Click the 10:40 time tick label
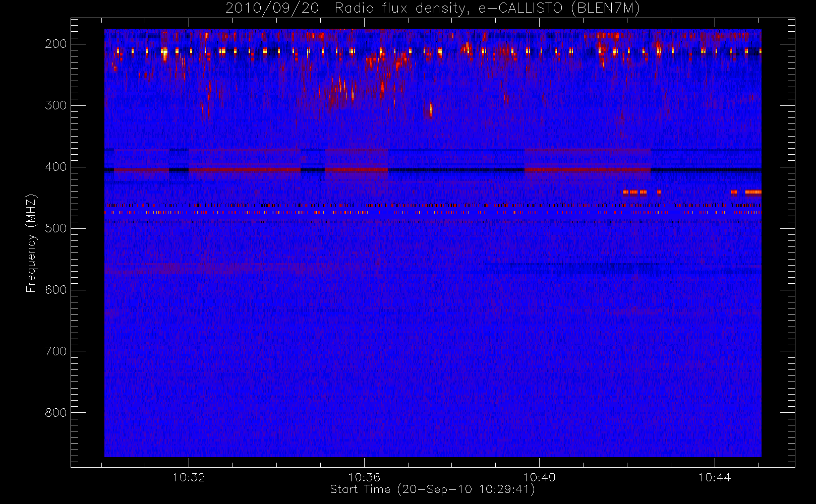816x504 pixels. pos(539,477)
